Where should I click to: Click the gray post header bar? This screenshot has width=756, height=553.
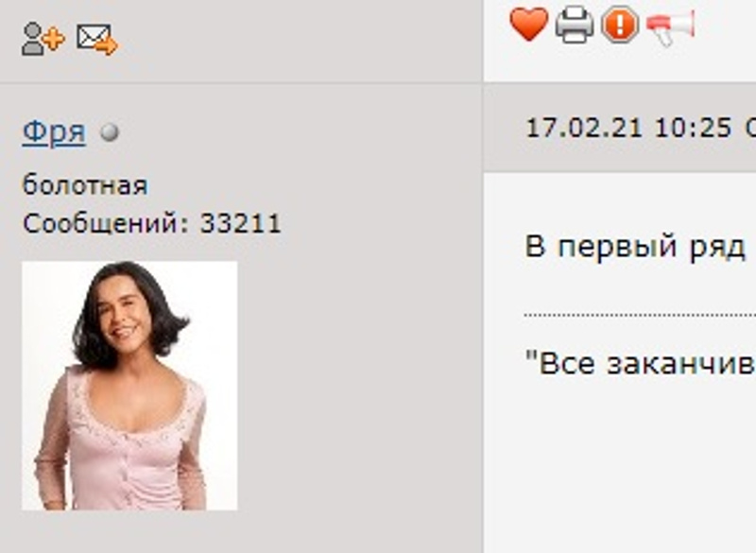pos(620,128)
